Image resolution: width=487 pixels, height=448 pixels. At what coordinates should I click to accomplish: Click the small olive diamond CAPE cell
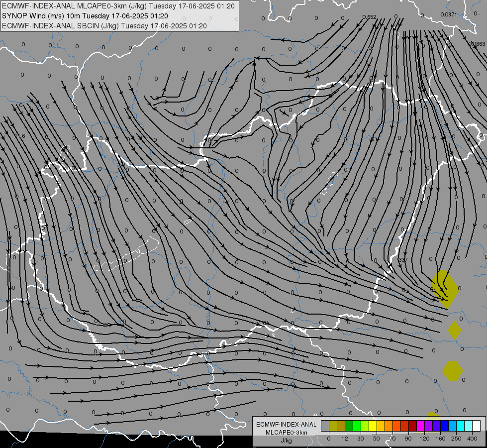pyautogui.click(x=455, y=330)
